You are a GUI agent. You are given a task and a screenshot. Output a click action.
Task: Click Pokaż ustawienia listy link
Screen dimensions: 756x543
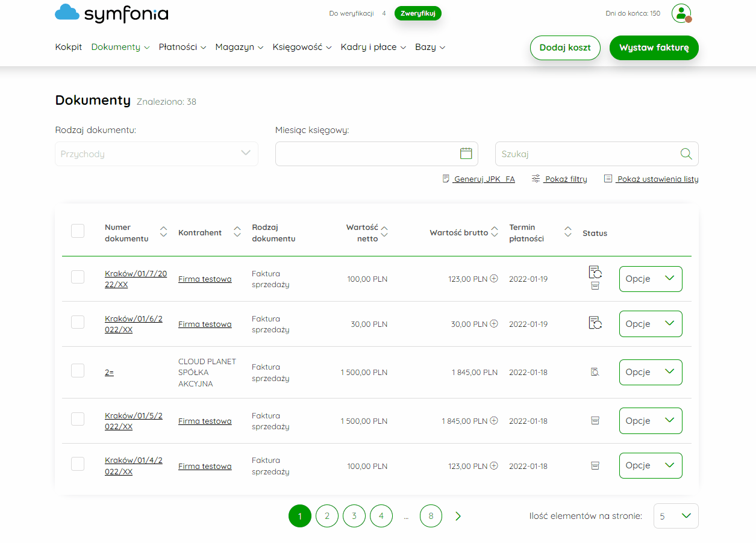[651, 179]
